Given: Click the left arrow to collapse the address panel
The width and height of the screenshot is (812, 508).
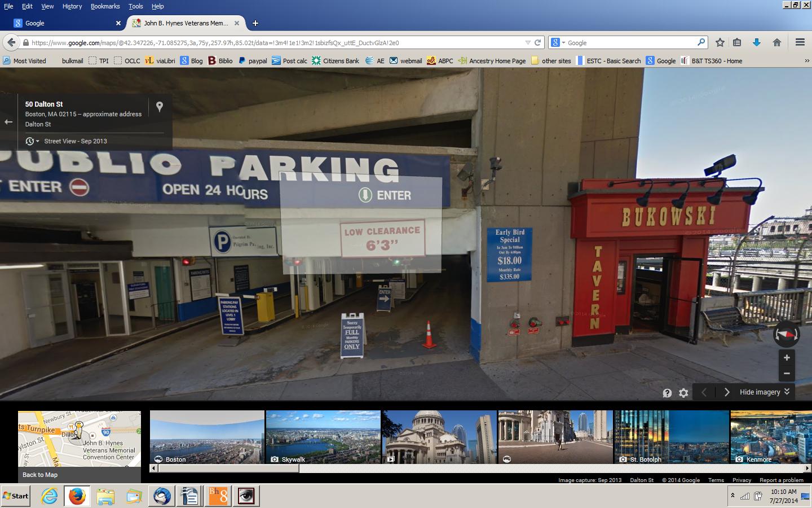Looking at the screenshot, I should pyautogui.click(x=8, y=122).
